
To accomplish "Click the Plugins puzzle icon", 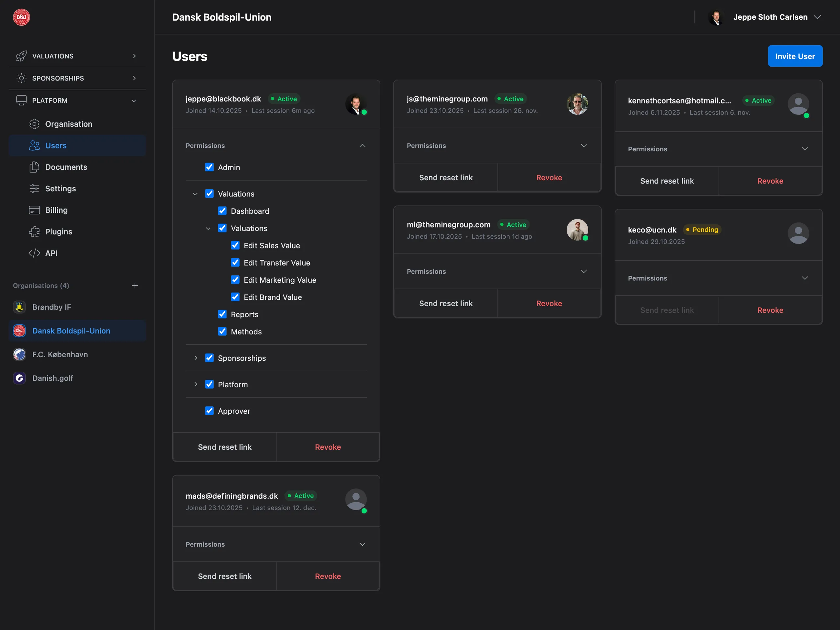I will 34,231.
